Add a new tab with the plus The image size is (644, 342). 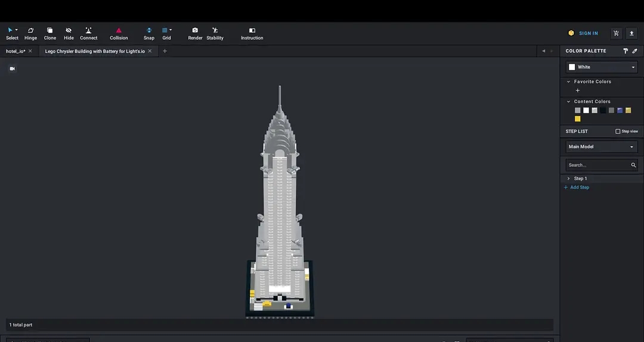(165, 51)
